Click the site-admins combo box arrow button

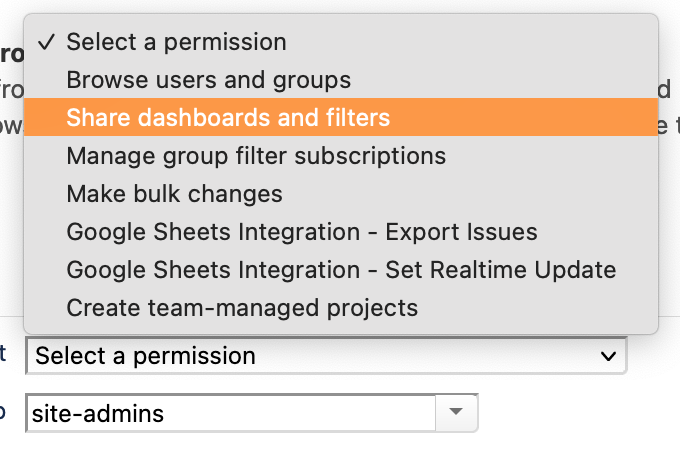tap(457, 412)
